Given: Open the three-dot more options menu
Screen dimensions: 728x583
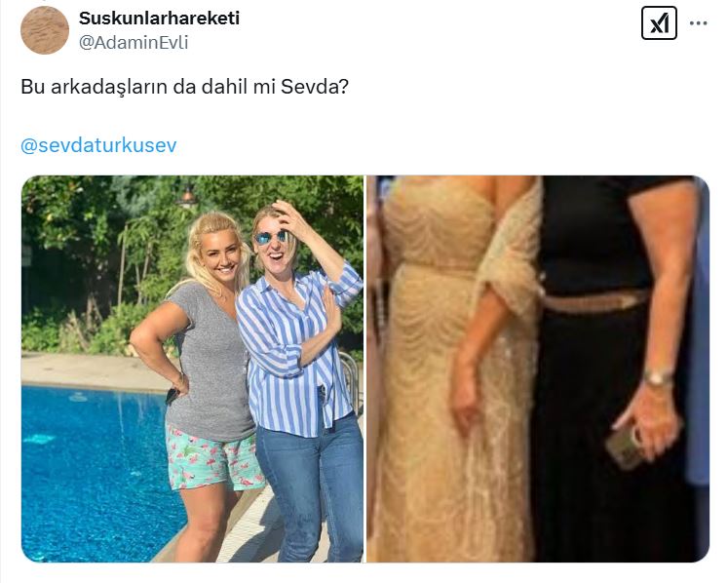Looking at the screenshot, I should (x=698, y=23).
